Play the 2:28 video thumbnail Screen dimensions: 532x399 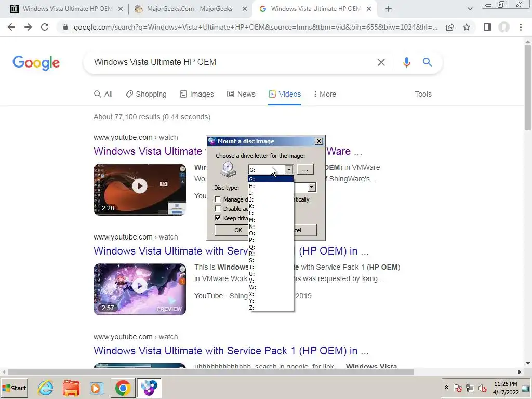[x=140, y=189]
